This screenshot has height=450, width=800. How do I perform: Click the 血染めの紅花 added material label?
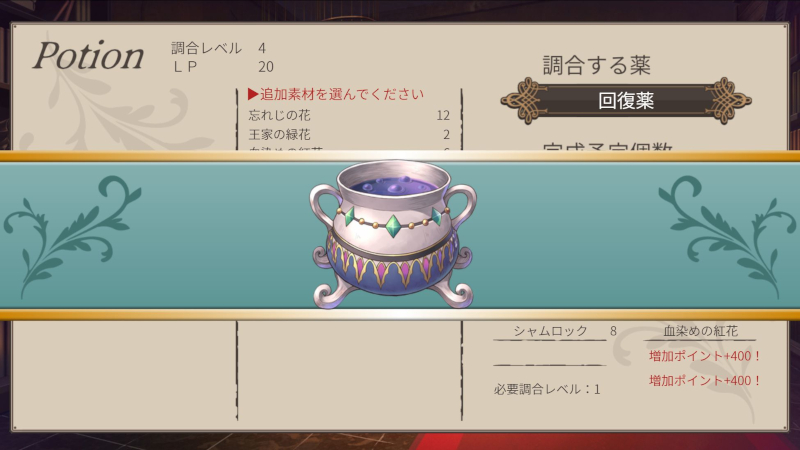tap(700, 331)
